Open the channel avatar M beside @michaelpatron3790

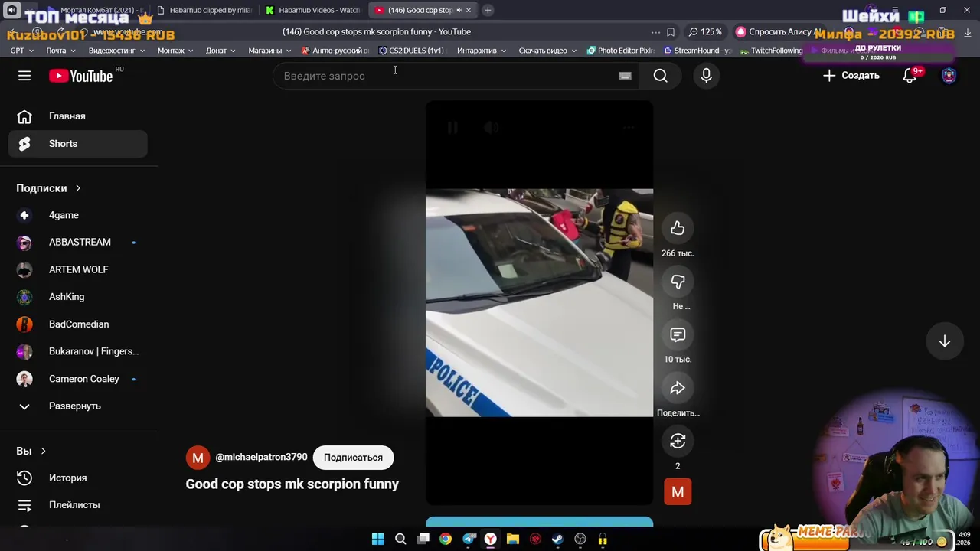click(198, 458)
